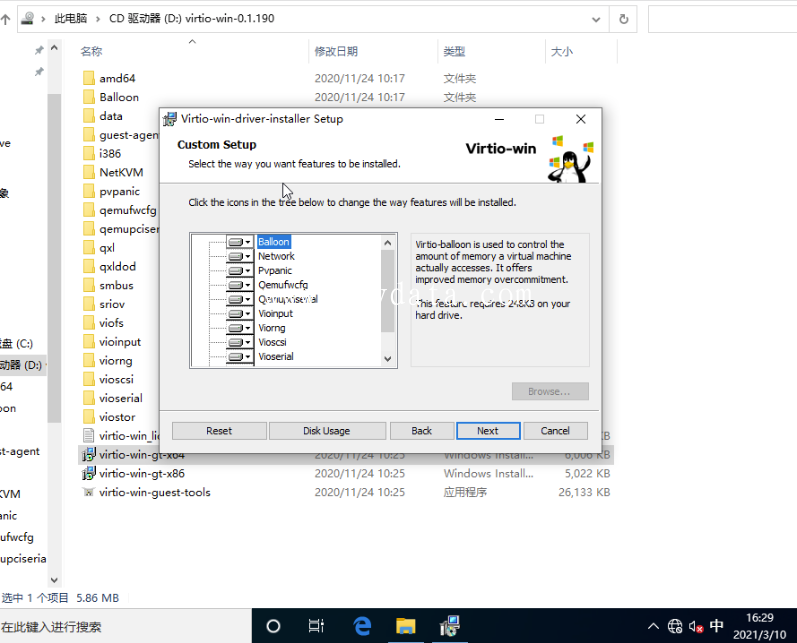797x643 pixels.
Task: Open the Disk Usage dialog
Action: tap(327, 431)
